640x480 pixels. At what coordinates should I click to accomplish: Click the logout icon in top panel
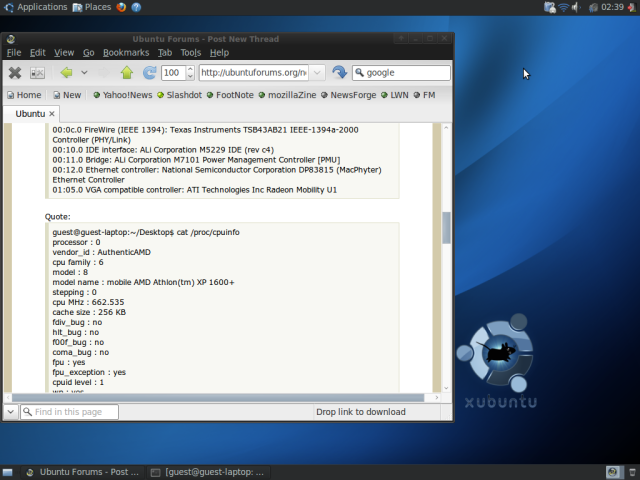632,7
